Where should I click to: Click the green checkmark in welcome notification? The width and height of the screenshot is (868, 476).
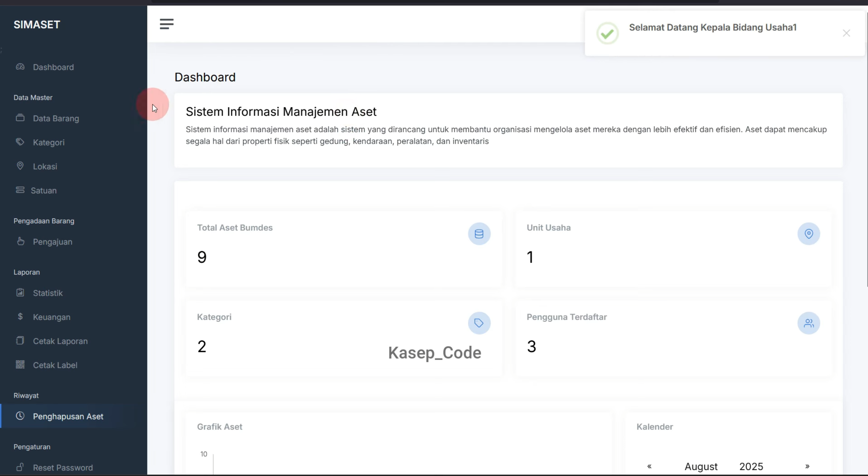pyautogui.click(x=608, y=33)
